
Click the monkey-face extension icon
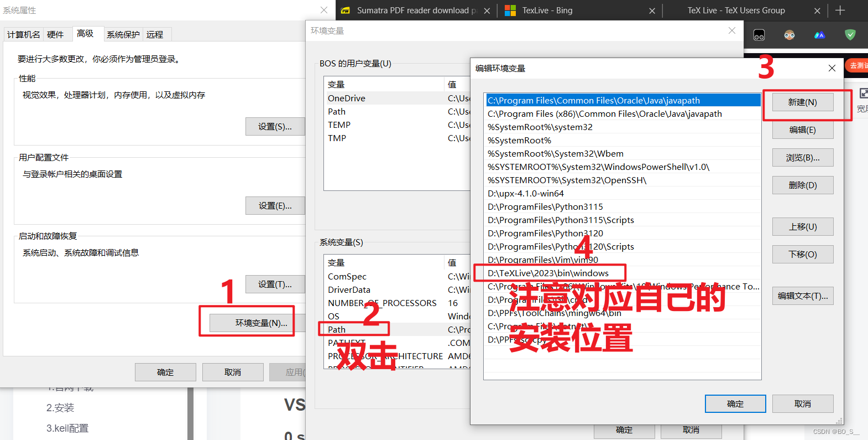pyautogui.click(x=789, y=35)
